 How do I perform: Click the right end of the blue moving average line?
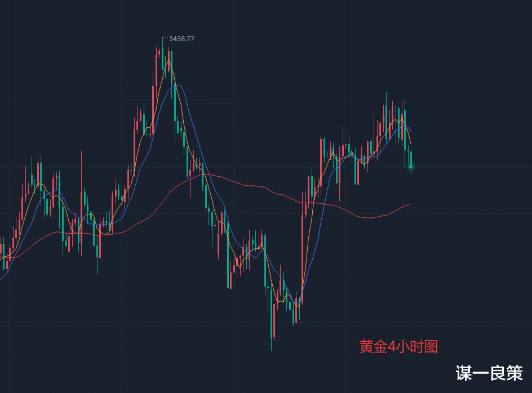(x=411, y=131)
